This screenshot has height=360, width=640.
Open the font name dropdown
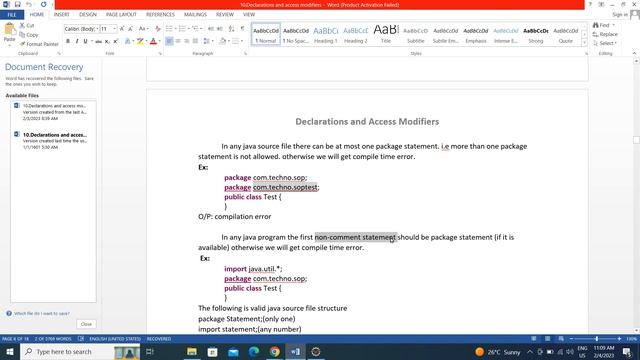97,29
